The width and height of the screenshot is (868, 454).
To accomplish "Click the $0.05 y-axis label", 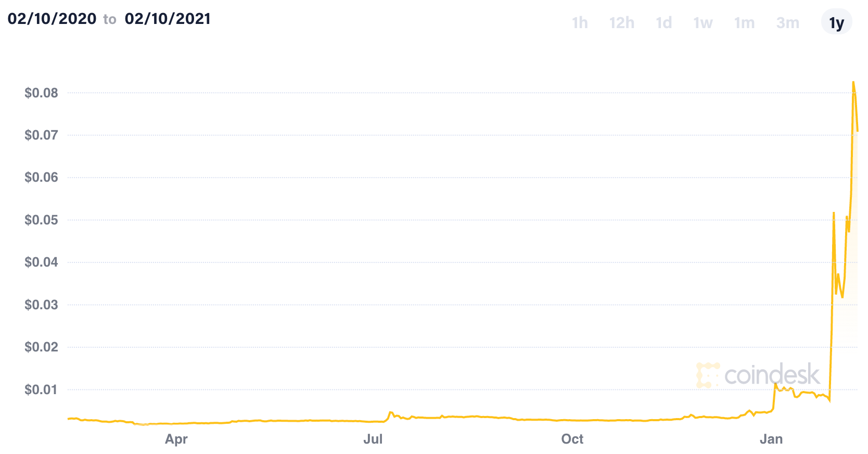I will click(x=41, y=220).
